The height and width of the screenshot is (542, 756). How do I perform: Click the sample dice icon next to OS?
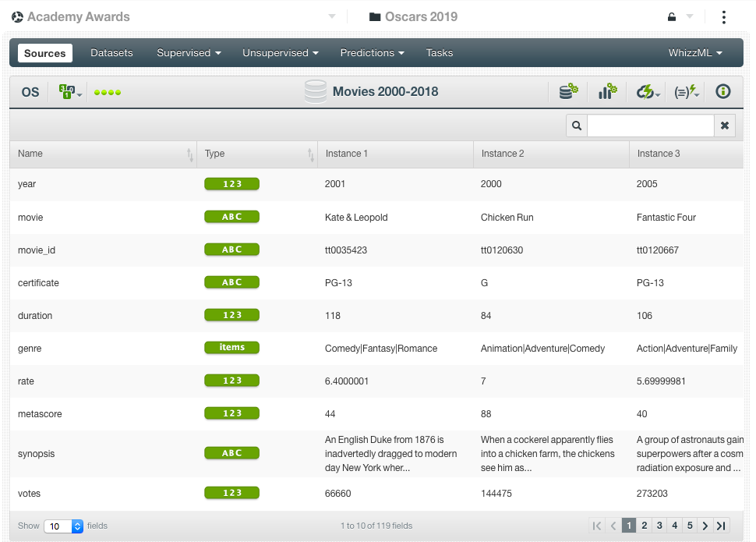tap(66, 91)
